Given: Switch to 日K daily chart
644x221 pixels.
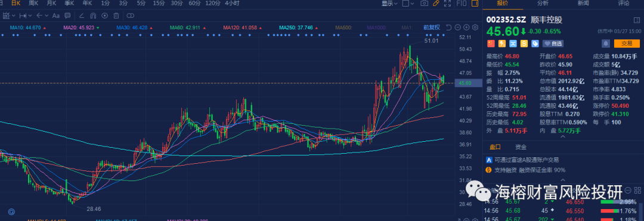Looking at the screenshot, I should click(x=16, y=4).
